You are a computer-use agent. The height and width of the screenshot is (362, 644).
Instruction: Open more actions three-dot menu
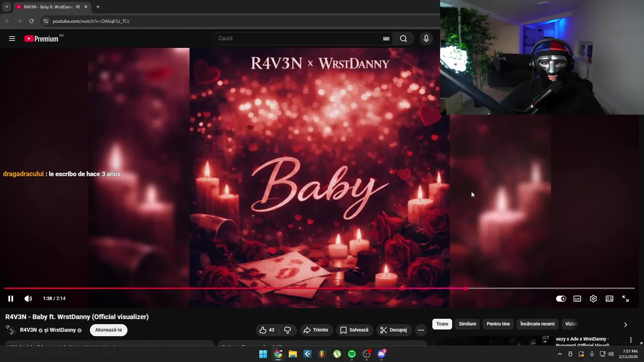[x=421, y=330]
